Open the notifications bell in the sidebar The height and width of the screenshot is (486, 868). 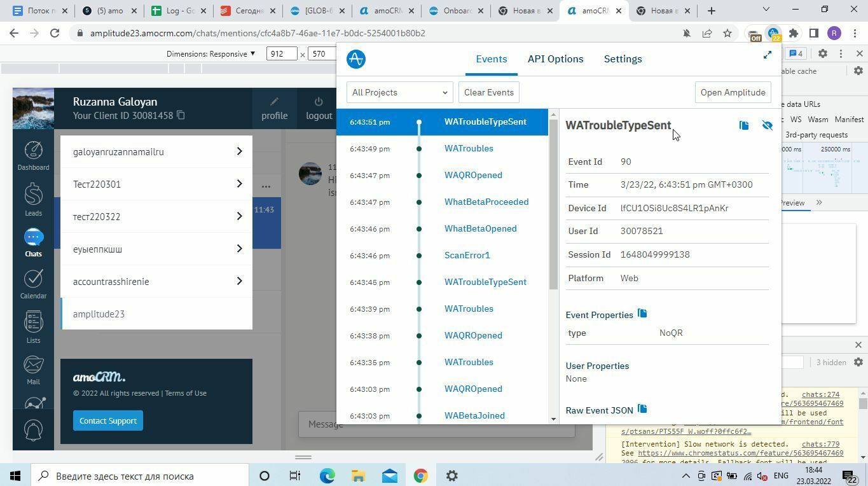[33, 430]
